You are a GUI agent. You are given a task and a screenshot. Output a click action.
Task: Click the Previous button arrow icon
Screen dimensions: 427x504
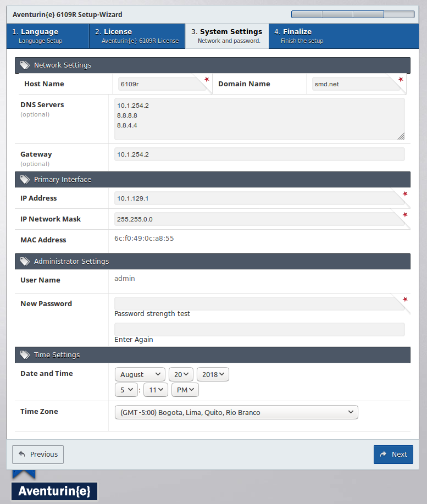(x=22, y=454)
